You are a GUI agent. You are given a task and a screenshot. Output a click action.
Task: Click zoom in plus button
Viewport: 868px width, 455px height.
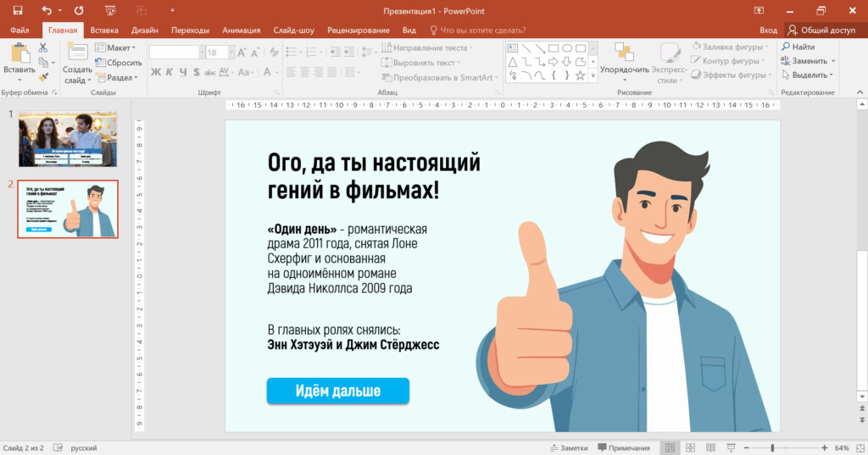(x=824, y=448)
